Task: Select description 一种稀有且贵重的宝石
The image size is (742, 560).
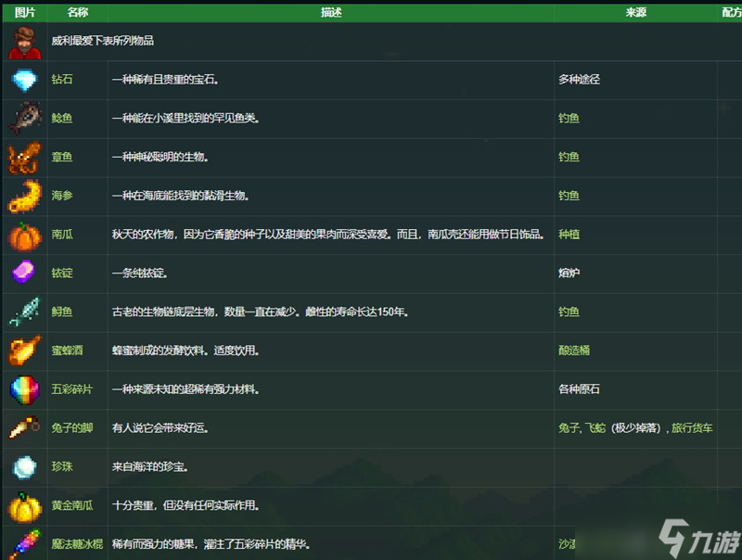Action: [165, 80]
